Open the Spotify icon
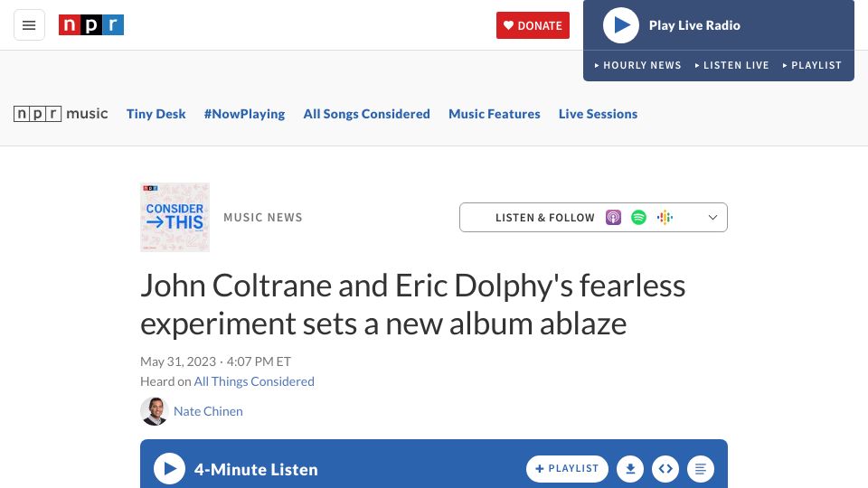The width and height of the screenshot is (868, 488). (639, 218)
